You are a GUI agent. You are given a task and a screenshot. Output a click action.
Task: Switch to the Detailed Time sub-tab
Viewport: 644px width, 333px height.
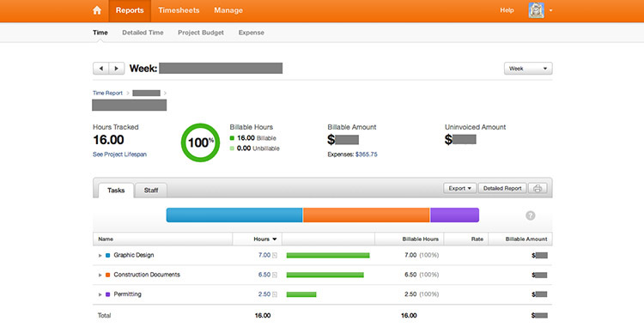(143, 33)
